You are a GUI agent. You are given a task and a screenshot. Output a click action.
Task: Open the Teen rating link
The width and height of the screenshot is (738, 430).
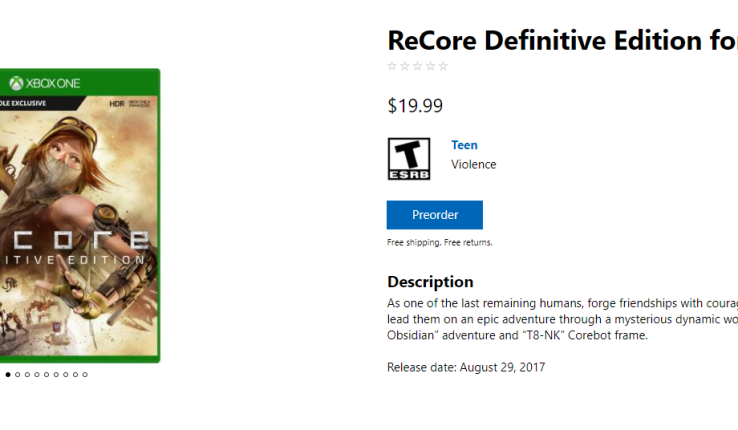464,145
